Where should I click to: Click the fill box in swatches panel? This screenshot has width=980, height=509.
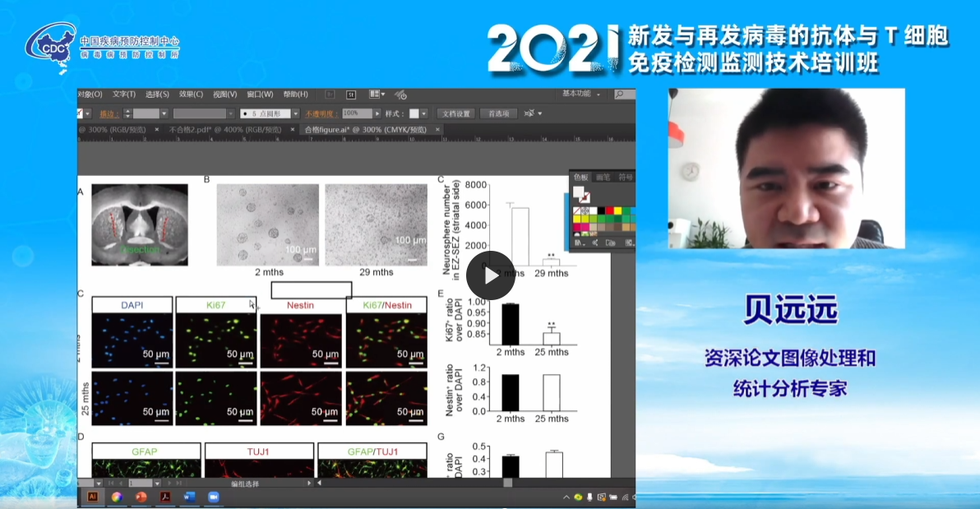pyautogui.click(x=578, y=192)
